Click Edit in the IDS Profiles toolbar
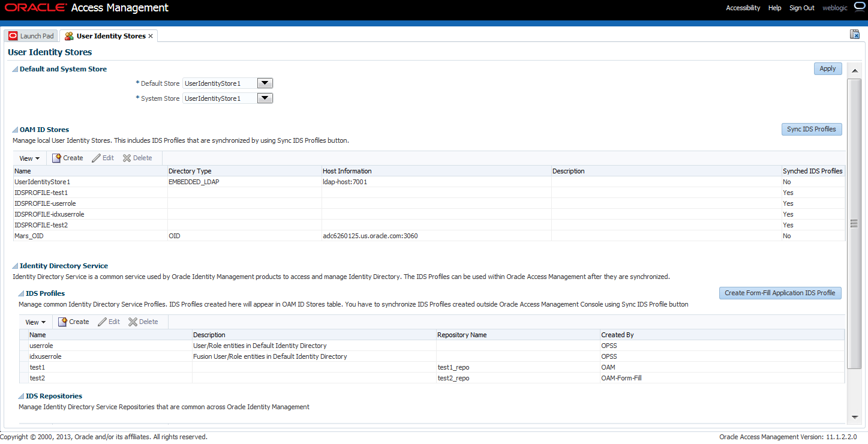The width and height of the screenshot is (868, 444). 109,322
